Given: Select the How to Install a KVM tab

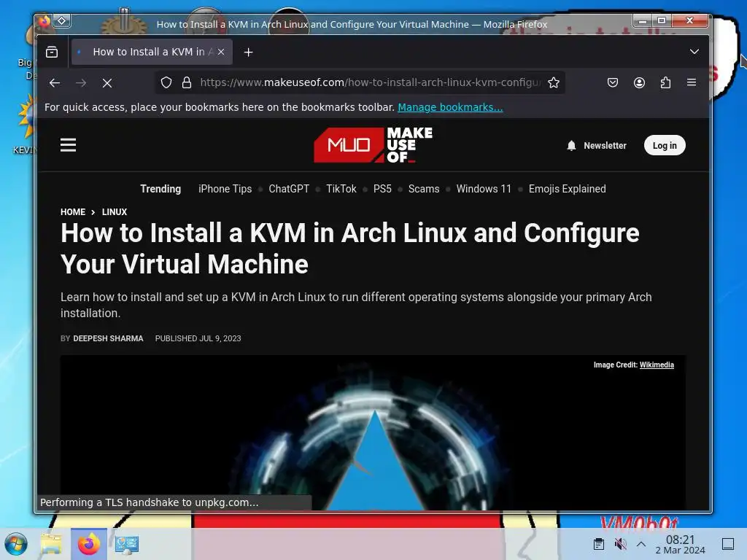Looking at the screenshot, I should tap(152, 52).
